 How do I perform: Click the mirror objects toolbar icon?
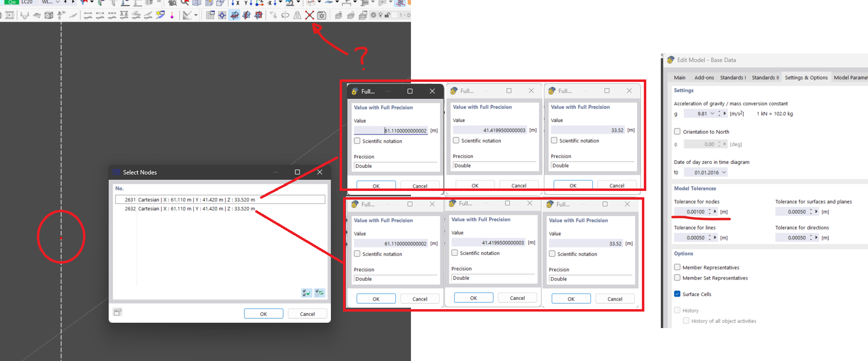297,16
